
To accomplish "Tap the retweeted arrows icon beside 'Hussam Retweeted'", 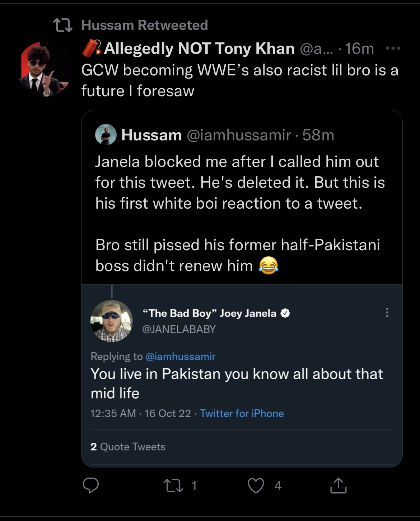I will (x=63, y=25).
